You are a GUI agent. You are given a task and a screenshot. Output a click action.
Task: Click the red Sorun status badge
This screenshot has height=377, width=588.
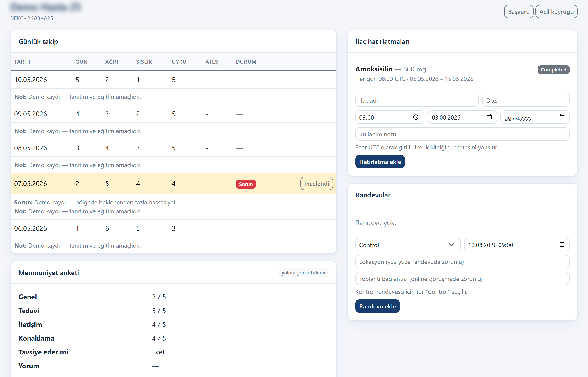click(246, 184)
